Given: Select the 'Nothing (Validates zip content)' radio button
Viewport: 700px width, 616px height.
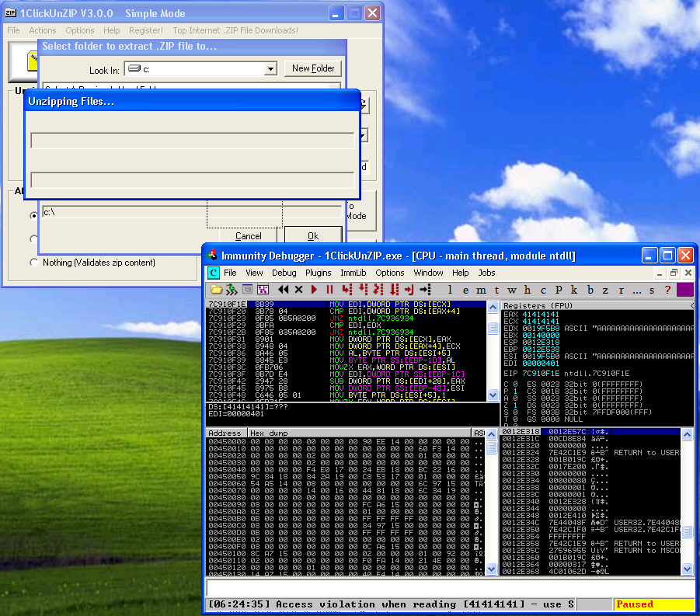Looking at the screenshot, I should point(34,263).
